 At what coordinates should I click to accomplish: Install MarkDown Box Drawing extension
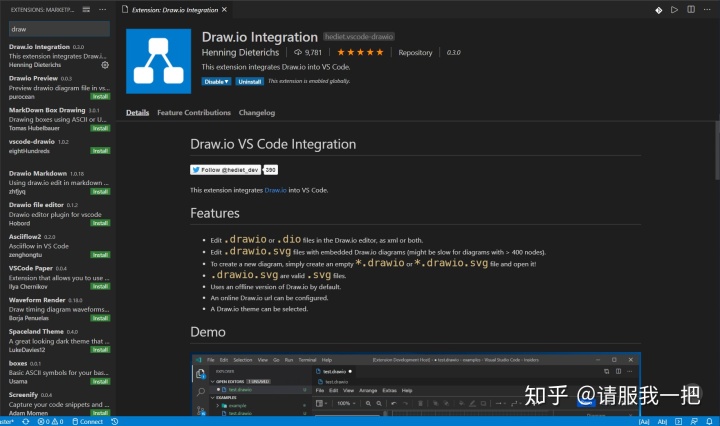(100, 128)
